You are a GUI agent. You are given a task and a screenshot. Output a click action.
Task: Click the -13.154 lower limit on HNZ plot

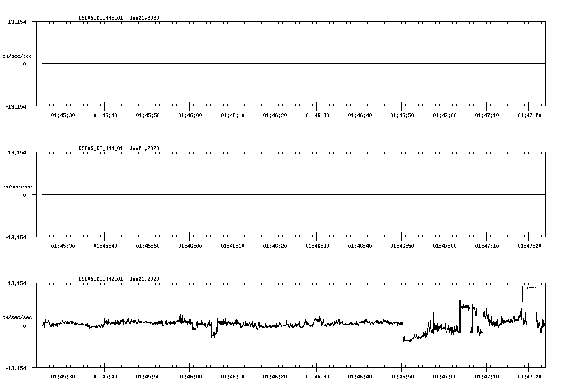pyautogui.click(x=16, y=368)
